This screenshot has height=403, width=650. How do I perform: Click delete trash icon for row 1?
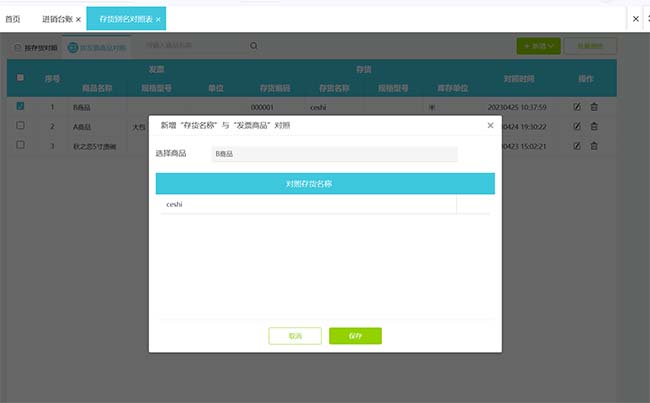click(x=594, y=107)
